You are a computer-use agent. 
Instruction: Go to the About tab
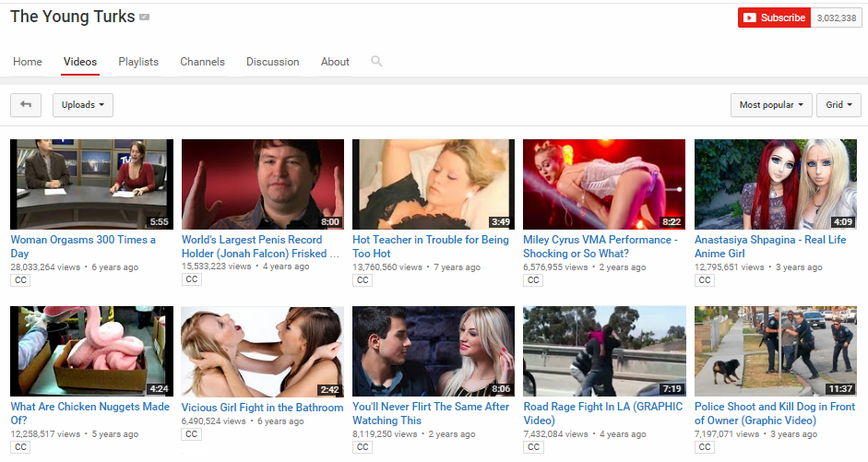coord(335,62)
